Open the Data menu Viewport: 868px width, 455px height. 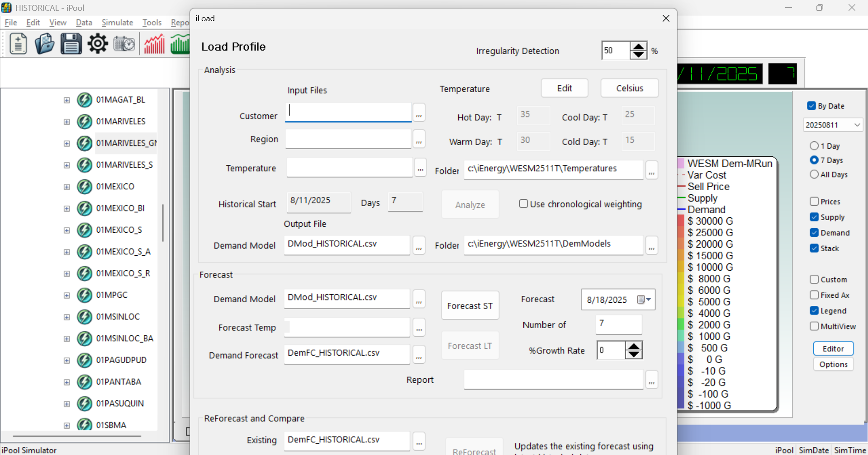click(84, 23)
